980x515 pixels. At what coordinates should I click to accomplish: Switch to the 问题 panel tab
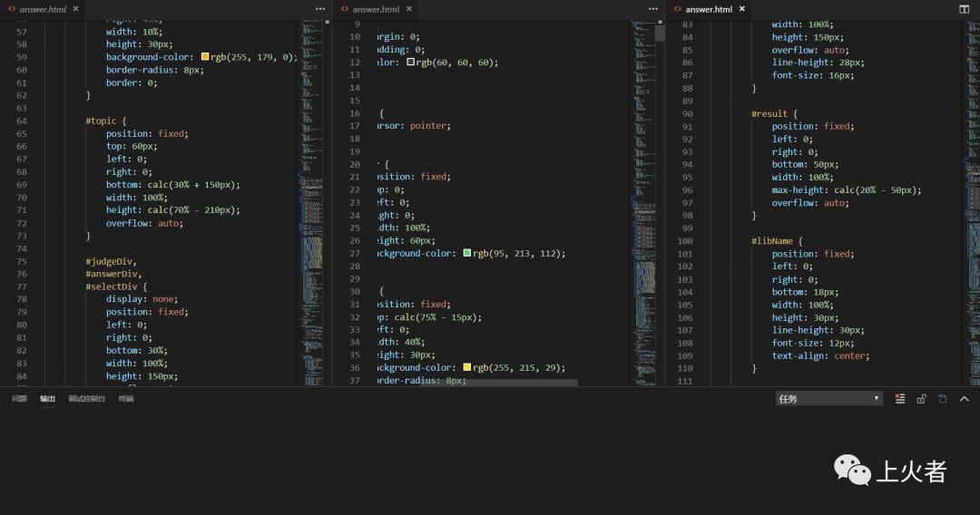(19, 399)
